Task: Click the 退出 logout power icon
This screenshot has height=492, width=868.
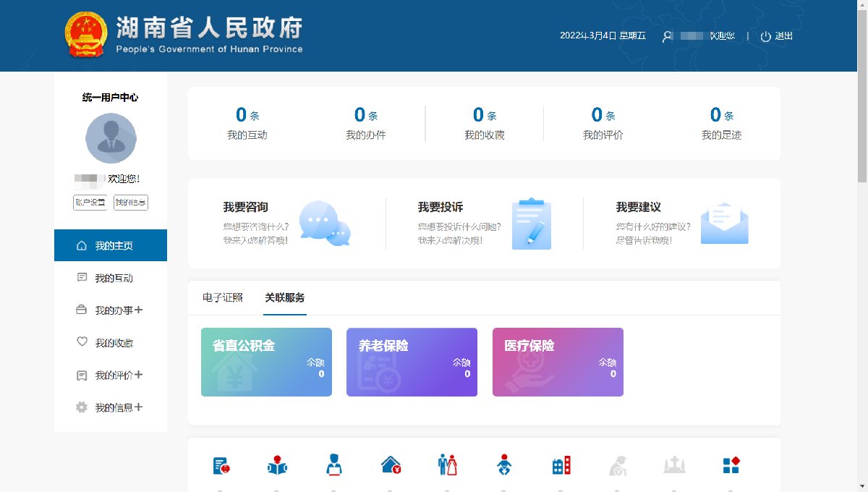Action: click(x=766, y=36)
